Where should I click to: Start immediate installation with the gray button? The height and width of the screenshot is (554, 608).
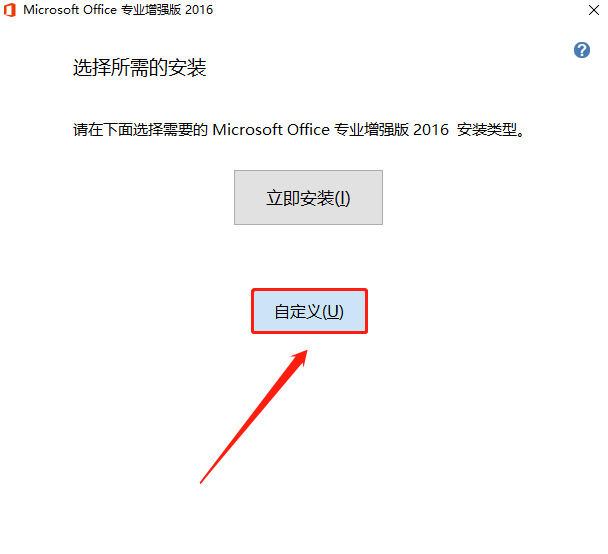[x=308, y=197]
